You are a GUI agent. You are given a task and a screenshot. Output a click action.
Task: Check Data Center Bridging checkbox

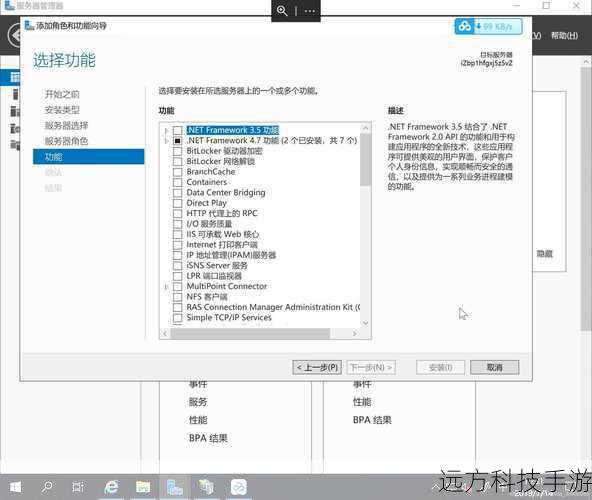(177, 193)
